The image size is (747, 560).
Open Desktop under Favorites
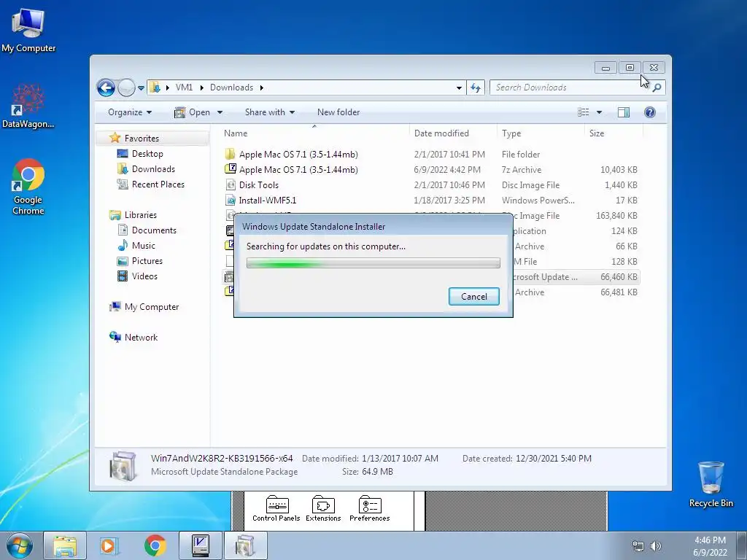[147, 154]
